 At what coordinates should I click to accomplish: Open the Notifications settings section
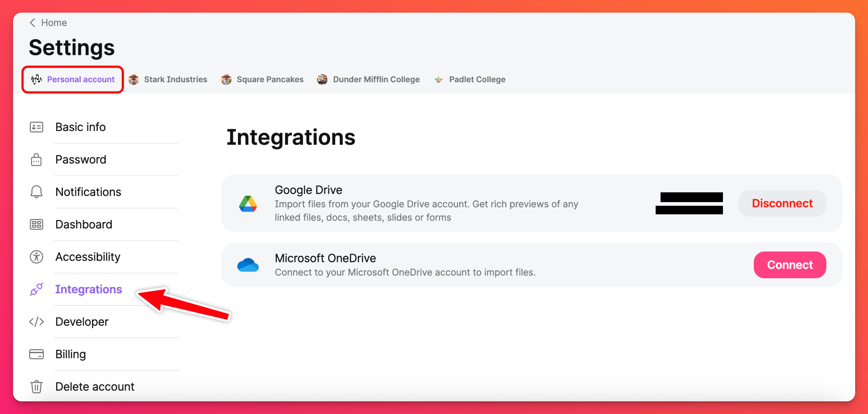[88, 192]
